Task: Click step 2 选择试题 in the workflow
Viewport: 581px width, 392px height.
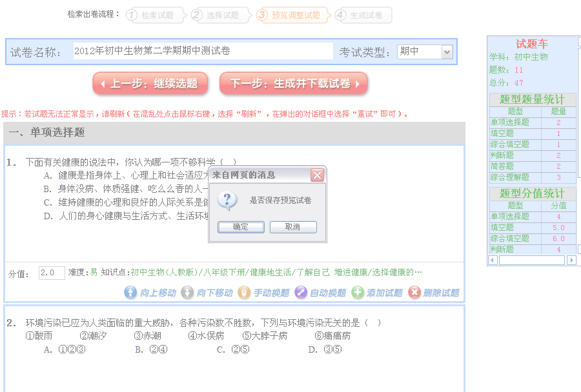Action: coord(220,15)
